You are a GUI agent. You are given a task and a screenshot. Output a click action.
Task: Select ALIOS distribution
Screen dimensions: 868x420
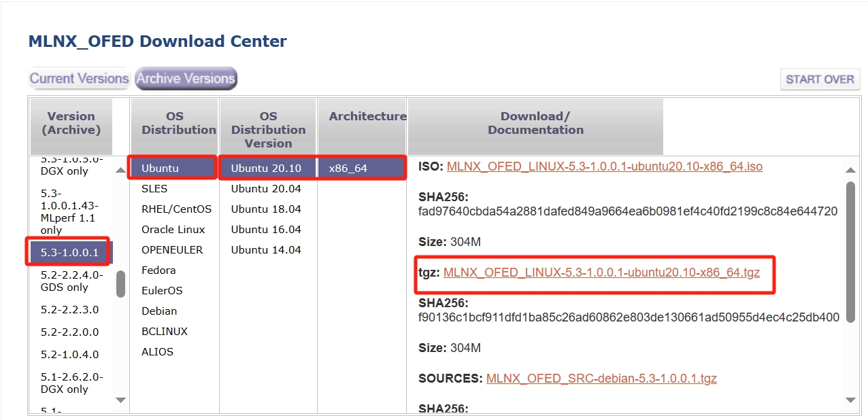coord(157,351)
